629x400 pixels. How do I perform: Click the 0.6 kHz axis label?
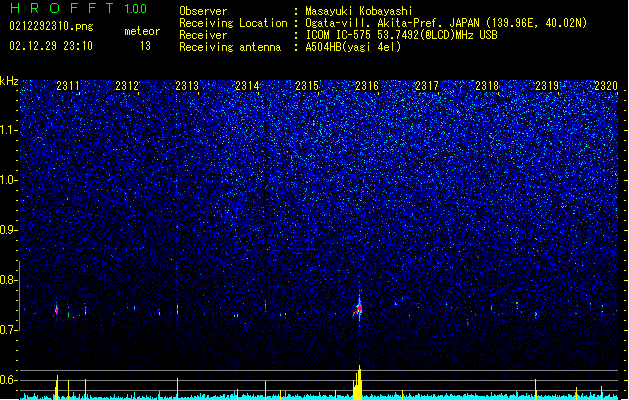9,380
